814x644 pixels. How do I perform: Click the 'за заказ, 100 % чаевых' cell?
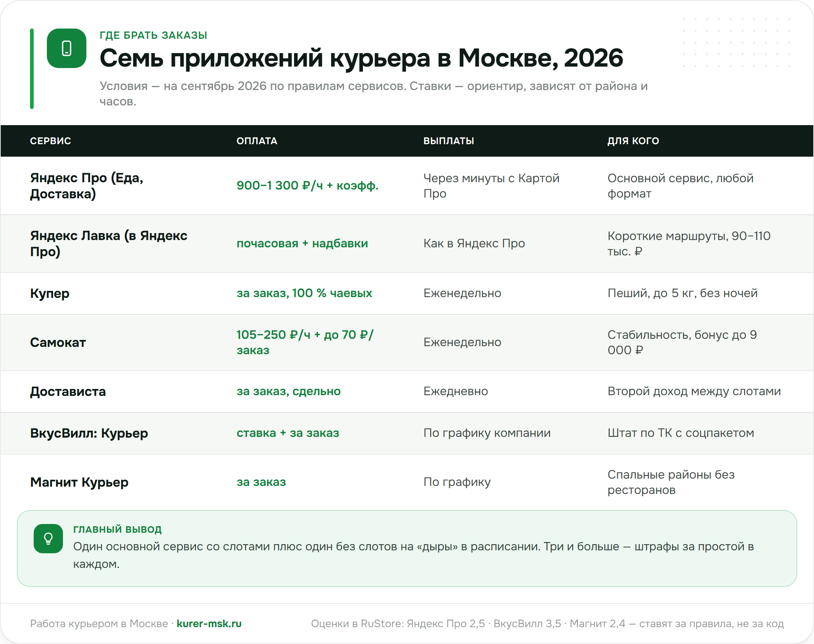pos(305,293)
